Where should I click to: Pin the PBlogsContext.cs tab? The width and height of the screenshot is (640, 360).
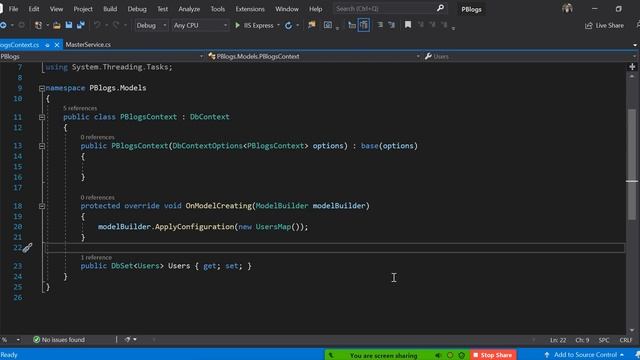[x=47, y=45]
